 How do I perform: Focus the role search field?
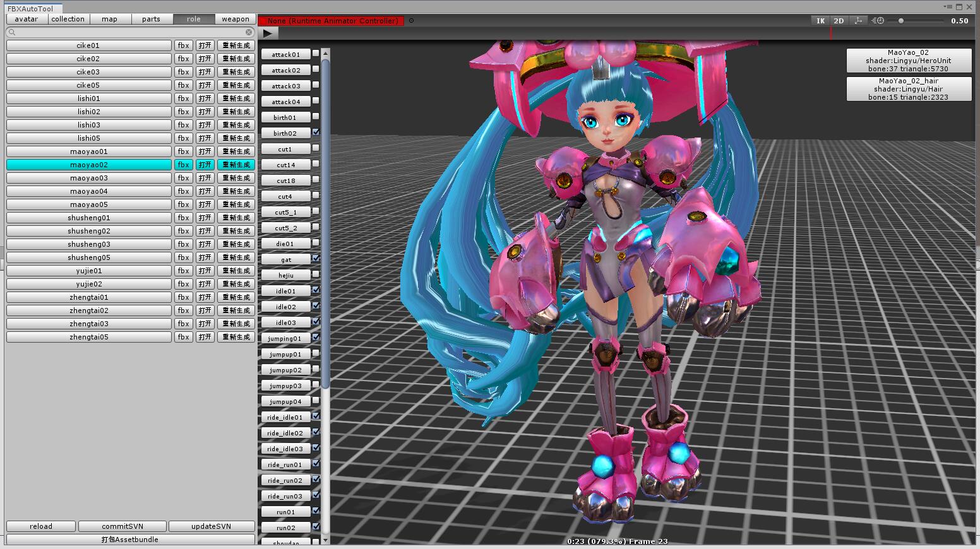point(131,32)
